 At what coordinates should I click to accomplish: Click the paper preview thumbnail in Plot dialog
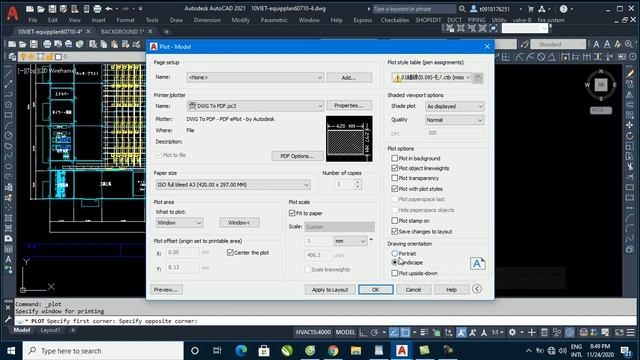[349, 139]
